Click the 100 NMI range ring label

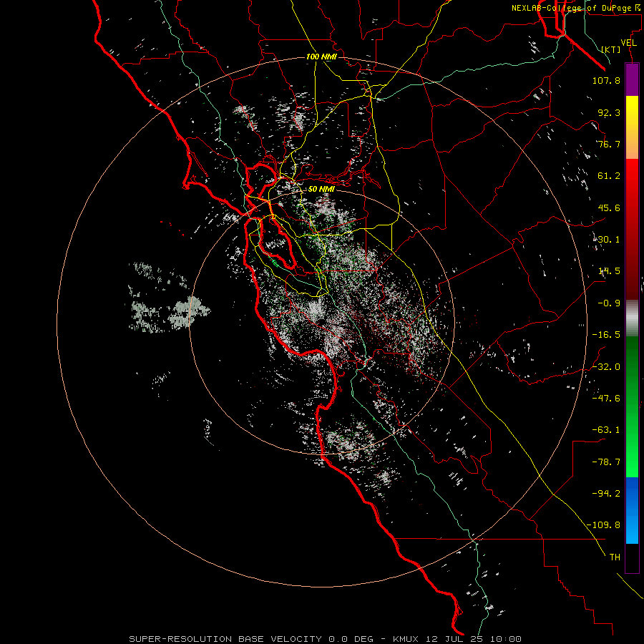tap(321, 57)
